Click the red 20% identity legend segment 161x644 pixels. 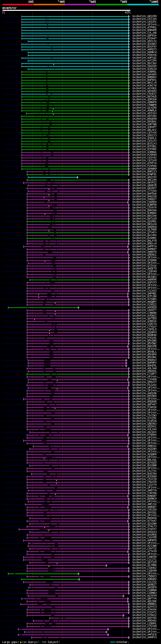click(x=18, y=5)
